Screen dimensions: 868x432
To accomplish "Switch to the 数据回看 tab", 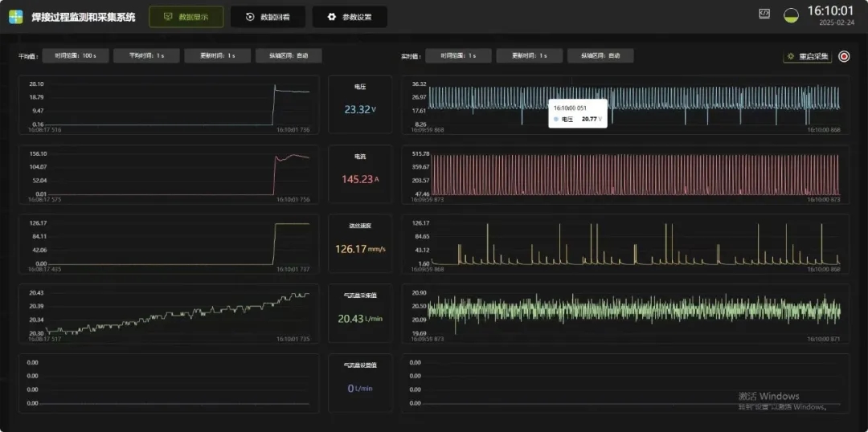I will tap(268, 17).
